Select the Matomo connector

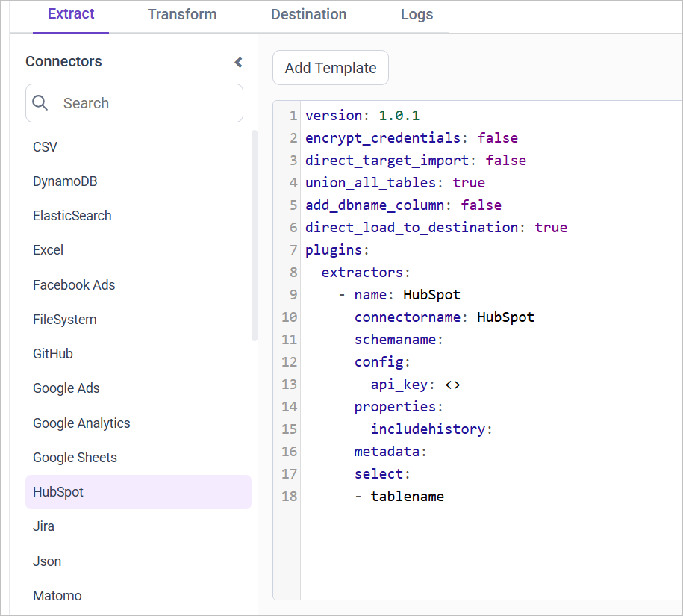click(57, 595)
